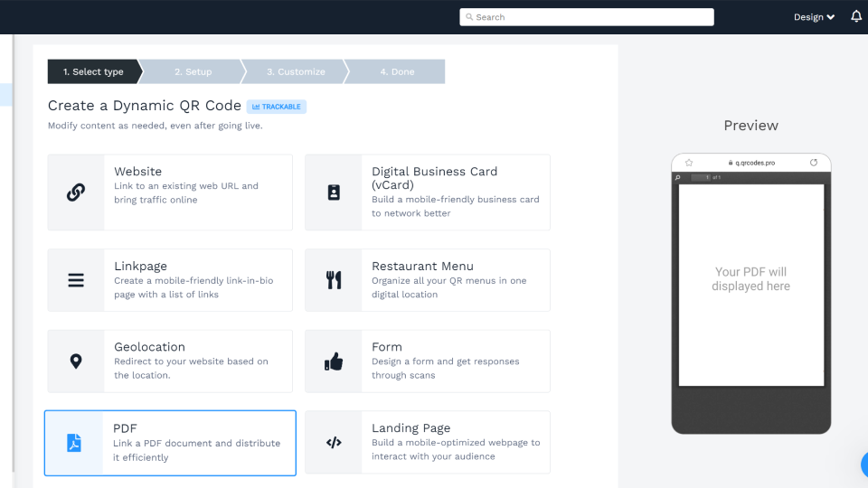Click 'Create a mobile-friendly link-in-bio' description
This screenshot has width=868, height=488.
(x=193, y=287)
